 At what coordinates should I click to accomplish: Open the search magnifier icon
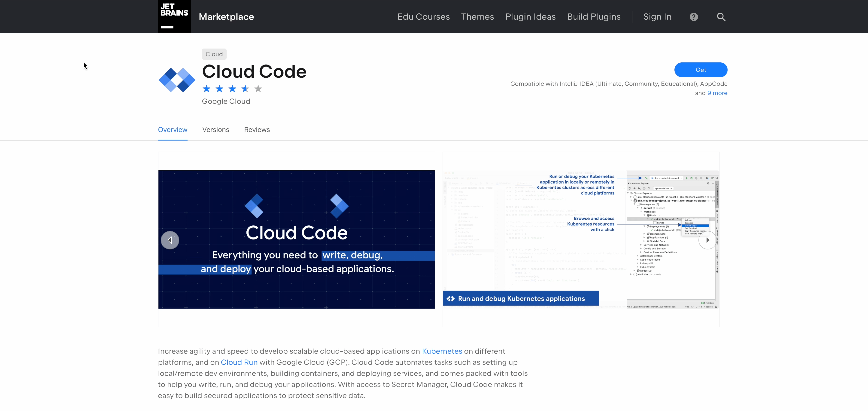click(x=721, y=17)
